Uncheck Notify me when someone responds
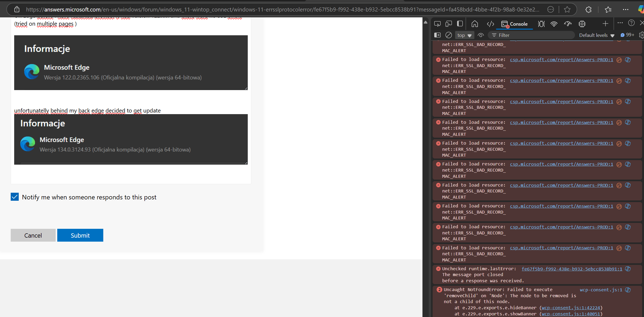This screenshot has width=644, height=317. (15, 197)
